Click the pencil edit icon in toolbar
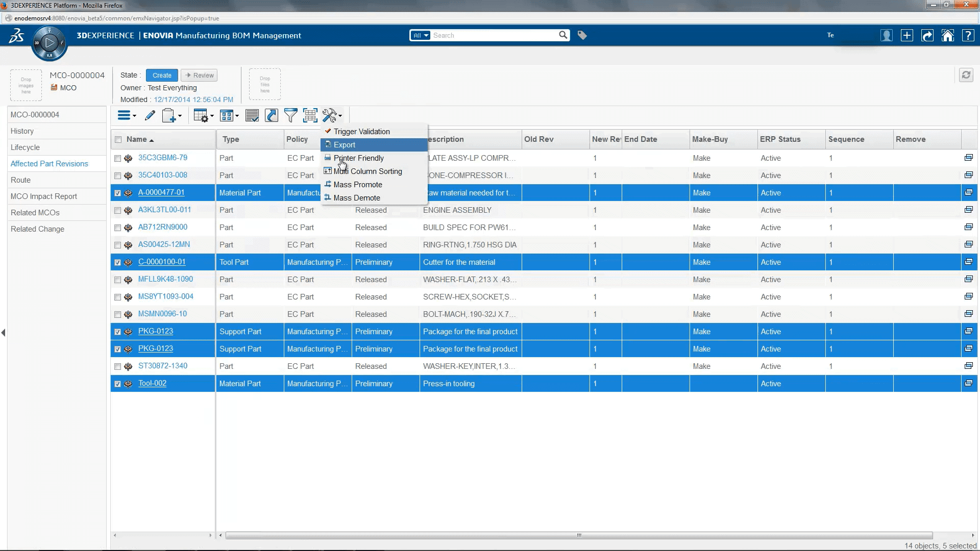This screenshot has height=551, width=980. pyautogui.click(x=150, y=116)
